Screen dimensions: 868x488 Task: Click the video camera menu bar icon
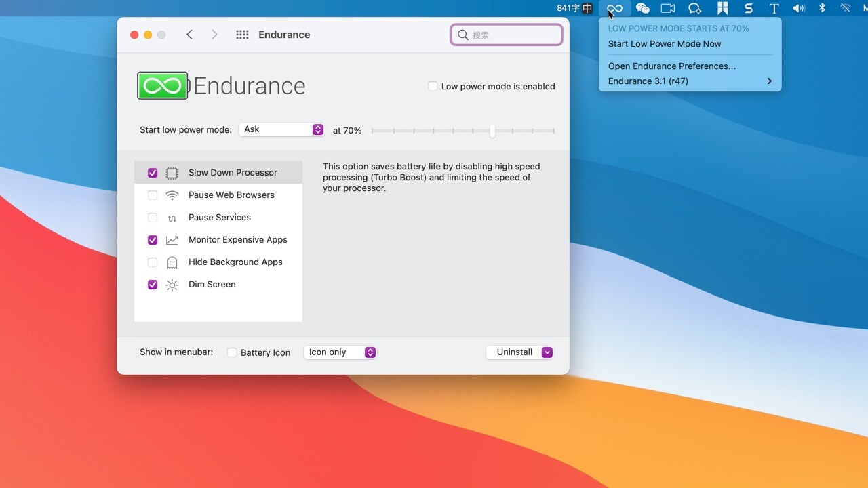(x=668, y=8)
